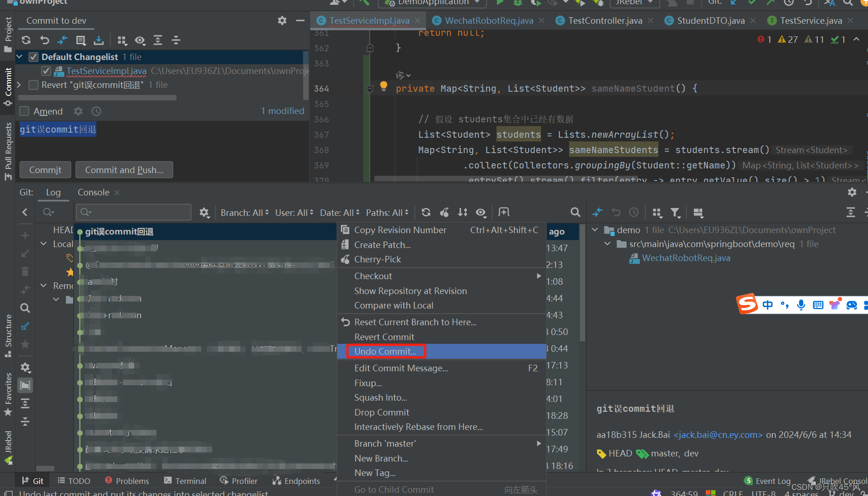868x496 pixels.
Task: Hide the branches pane with back arrow
Action: coord(25,212)
